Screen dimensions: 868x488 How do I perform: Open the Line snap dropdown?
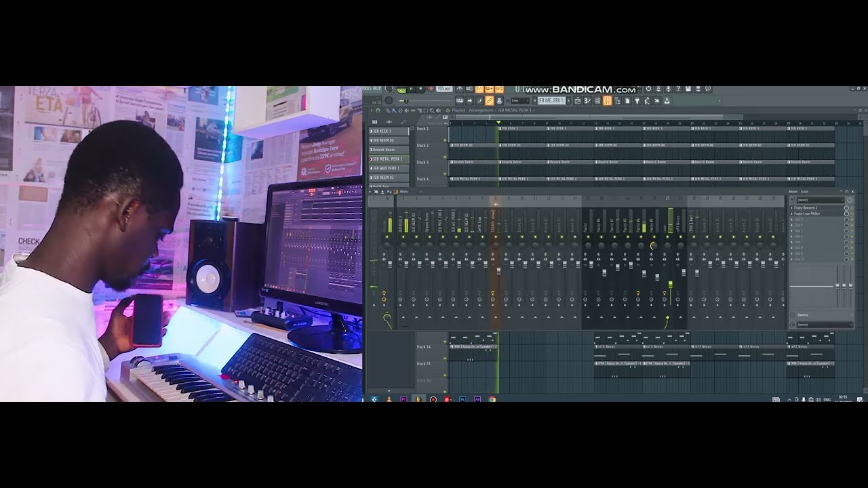pyautogui.click(x=520, y=100)
